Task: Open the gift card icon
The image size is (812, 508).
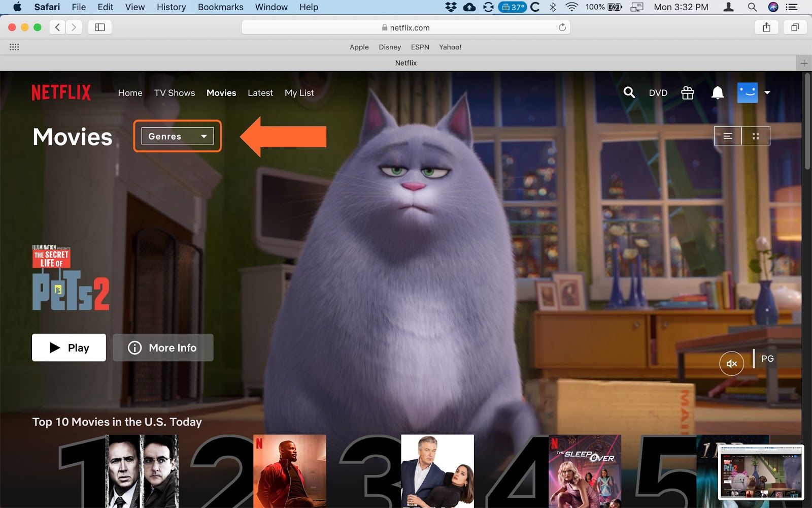Action: click(x=688, y=92)
